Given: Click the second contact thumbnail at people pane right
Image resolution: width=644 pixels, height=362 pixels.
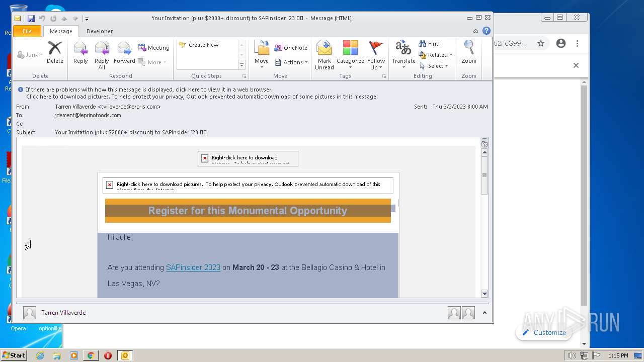Looking at the screenshot, I should tap(468, 313).
